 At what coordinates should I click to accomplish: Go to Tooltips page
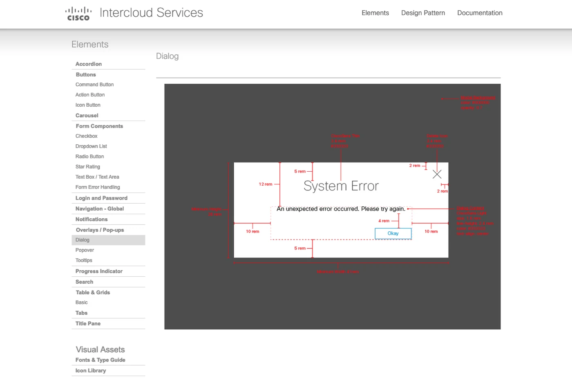tap(84, 260)
